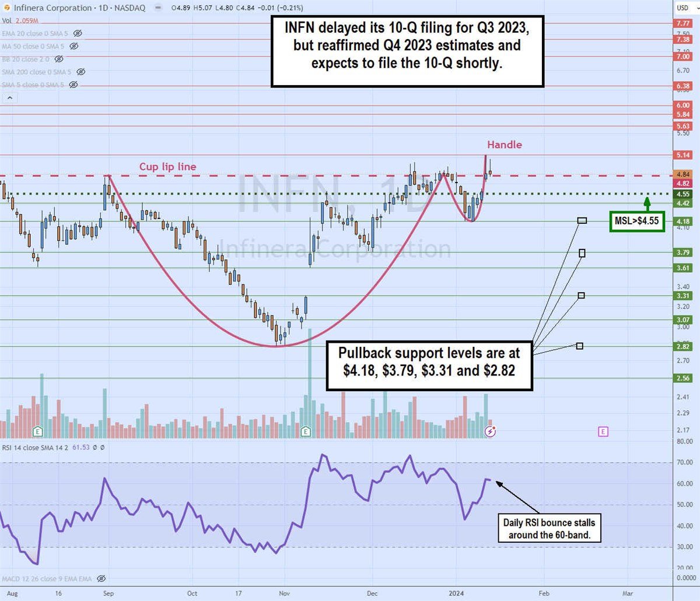Click the 7.00 price level label
Image resolution: width=700 pixels, height=601 pixels.
(682, 57)
